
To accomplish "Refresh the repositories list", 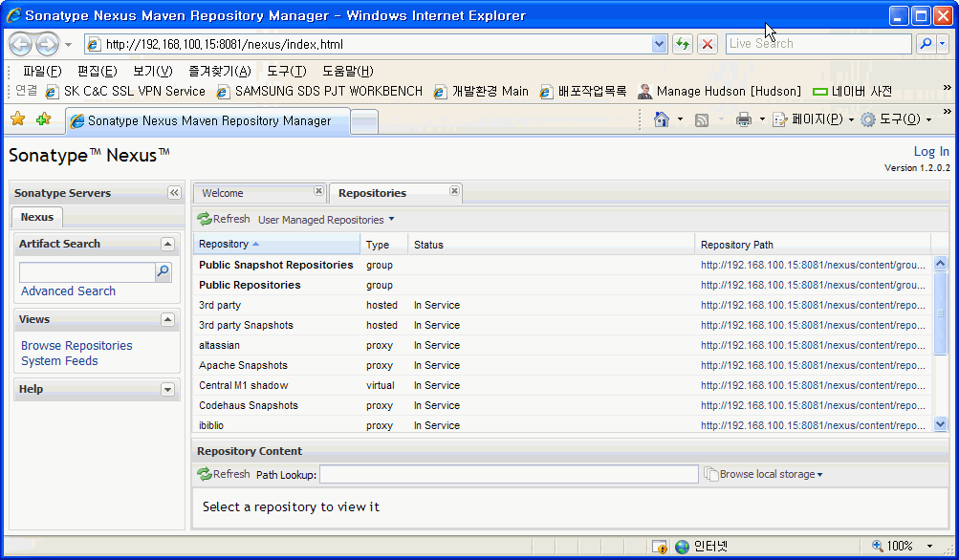I will coord(224,220).
